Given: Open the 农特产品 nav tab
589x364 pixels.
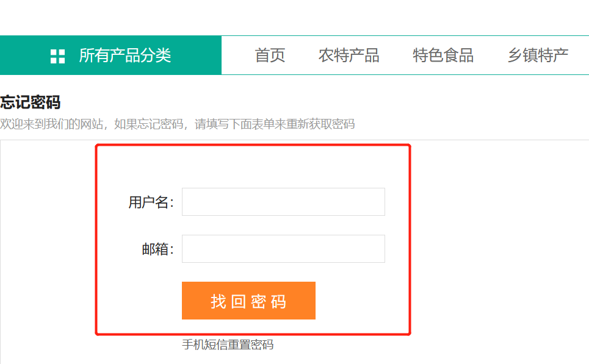Looking at the screenshot, I should [349, 55].
